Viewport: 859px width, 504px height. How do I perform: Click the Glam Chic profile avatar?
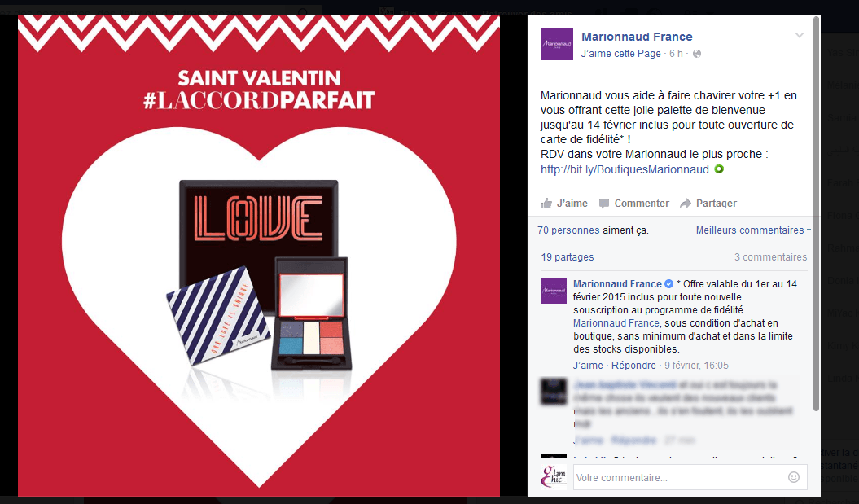[x=554, y=476]
